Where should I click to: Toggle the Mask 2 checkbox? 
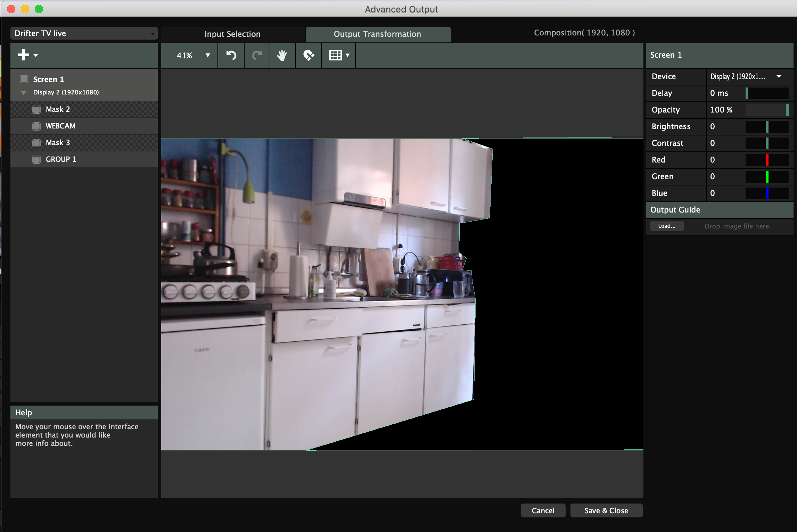tap(36, 109)
